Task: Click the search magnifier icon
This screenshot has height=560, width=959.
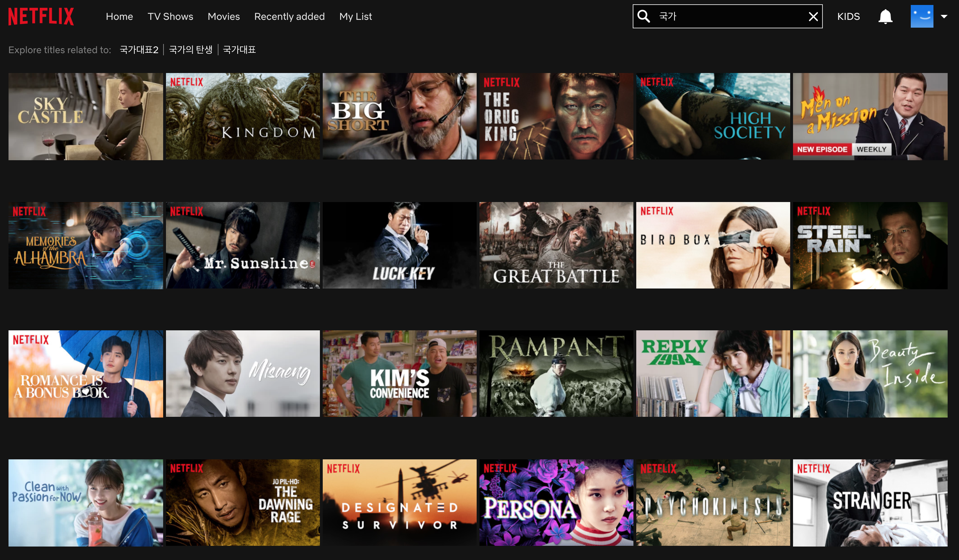Action: click(643, 16)
